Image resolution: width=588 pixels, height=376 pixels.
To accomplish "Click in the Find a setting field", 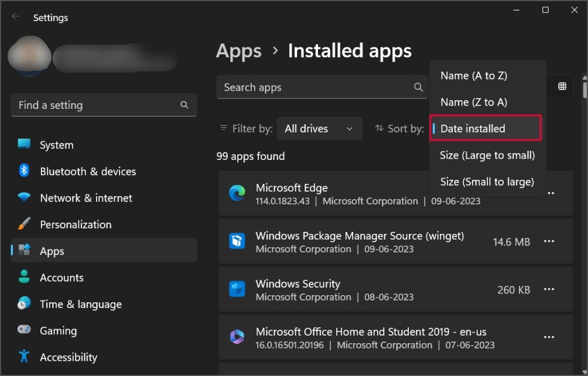I will (x=104, y=105).
